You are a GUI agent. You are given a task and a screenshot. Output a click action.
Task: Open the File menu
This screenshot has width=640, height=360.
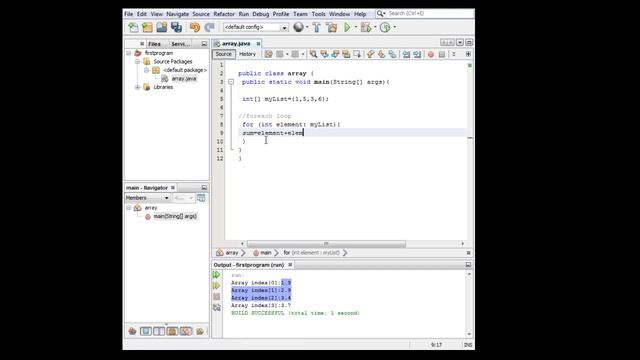click(129, 14)
